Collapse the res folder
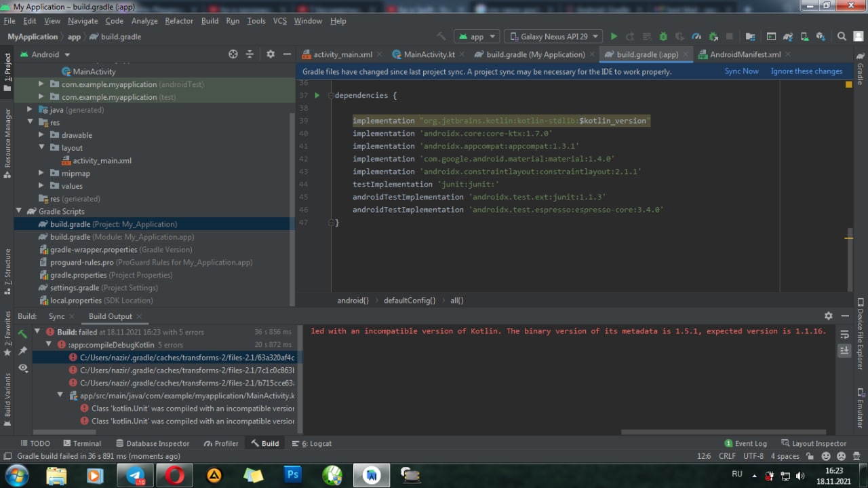 coord(31,123)
